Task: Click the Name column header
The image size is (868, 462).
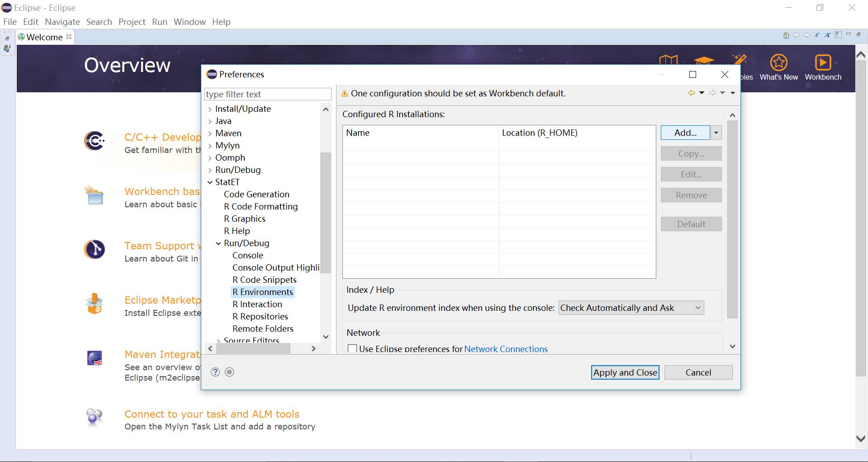Action: click(421, 133)
